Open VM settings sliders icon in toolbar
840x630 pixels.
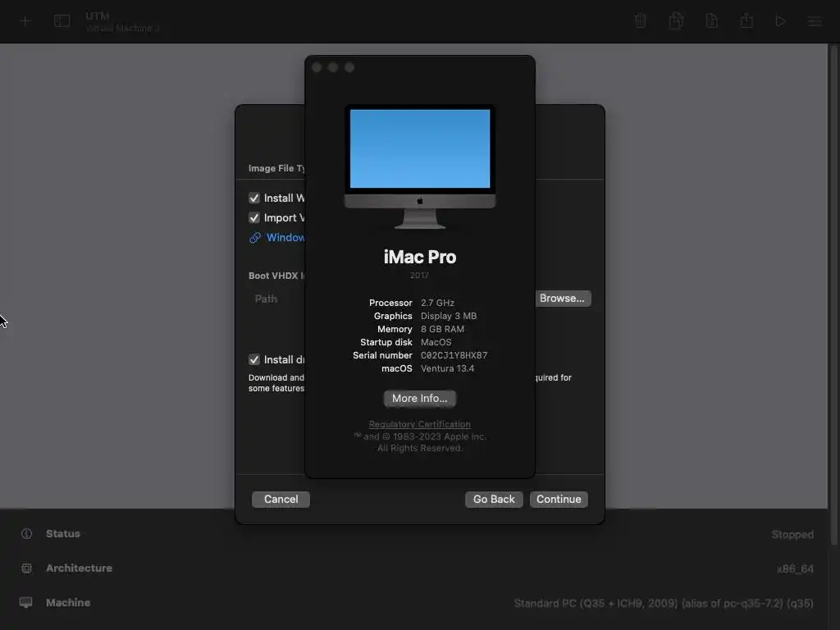[x=815, y=21]
